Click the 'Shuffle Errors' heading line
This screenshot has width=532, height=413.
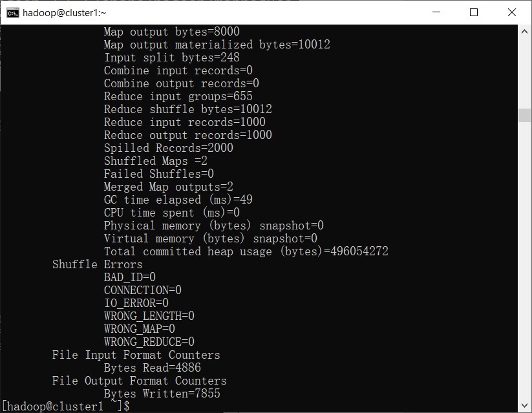(97, 264)
